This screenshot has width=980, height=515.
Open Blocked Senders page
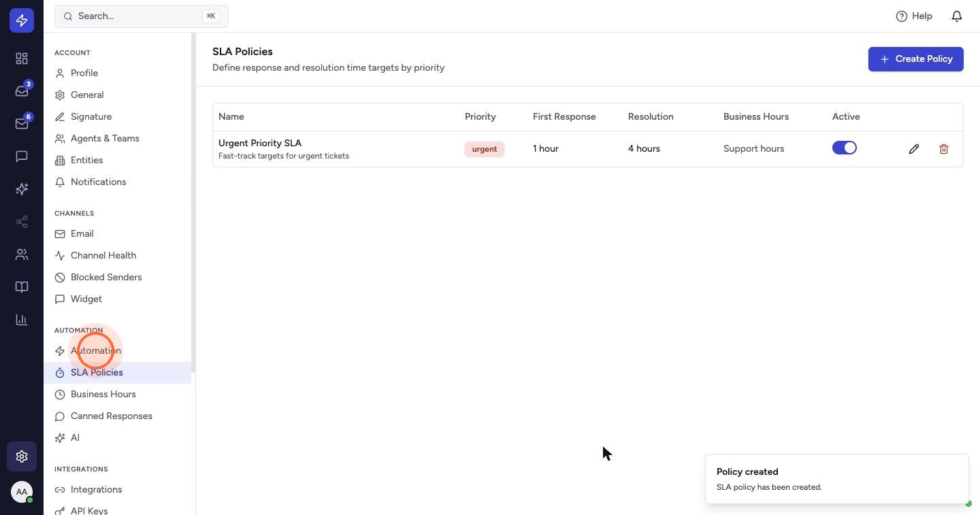tap(117, 278)
